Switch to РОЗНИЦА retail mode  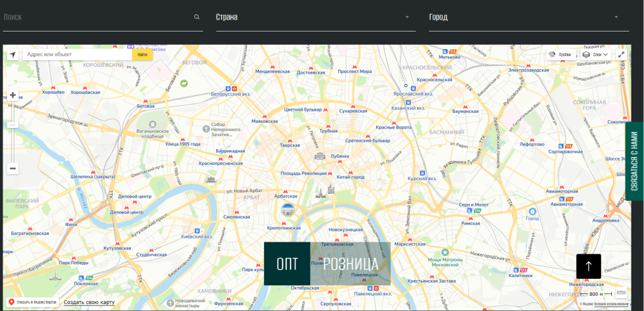[350, 264]
